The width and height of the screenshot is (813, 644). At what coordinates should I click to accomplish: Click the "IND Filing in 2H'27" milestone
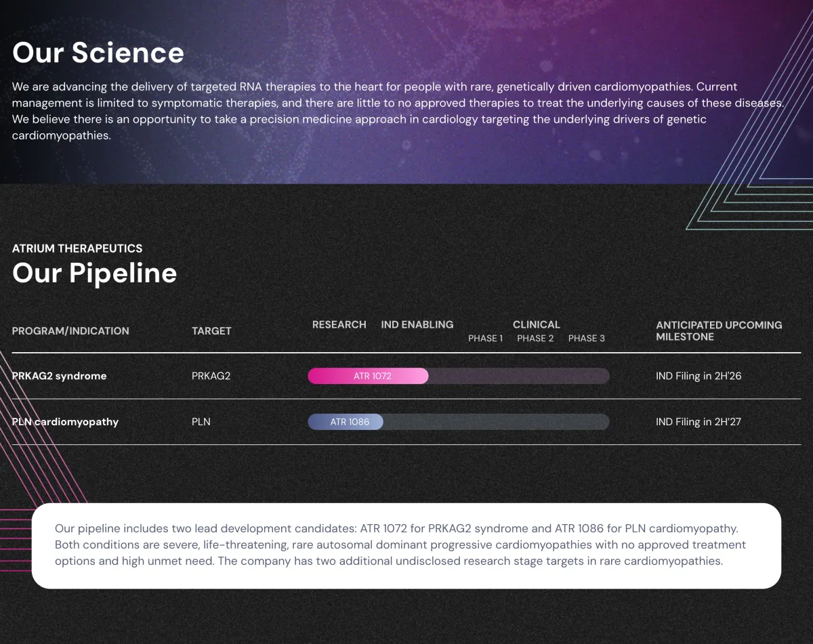pyautogui.click(x=699, y=422)
